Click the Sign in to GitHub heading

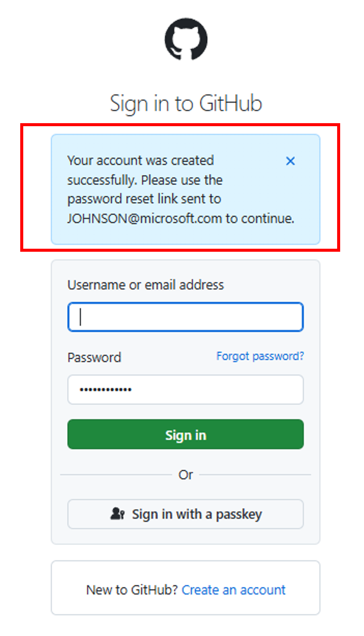[x=186, y=103]
